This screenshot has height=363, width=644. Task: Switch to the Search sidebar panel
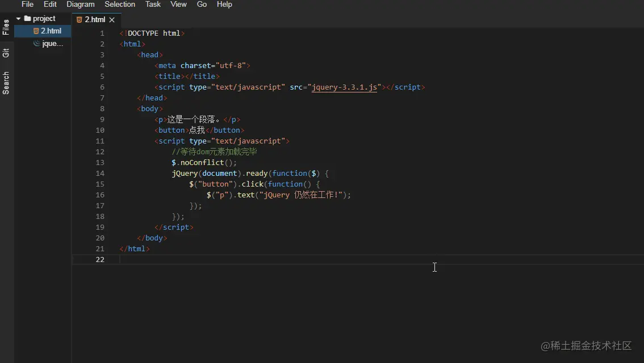(x=6, y=83)
